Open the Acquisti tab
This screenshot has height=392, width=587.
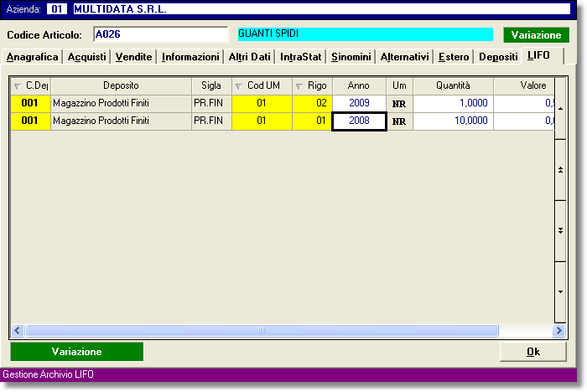pyautogui.click(x=86, y=57)
